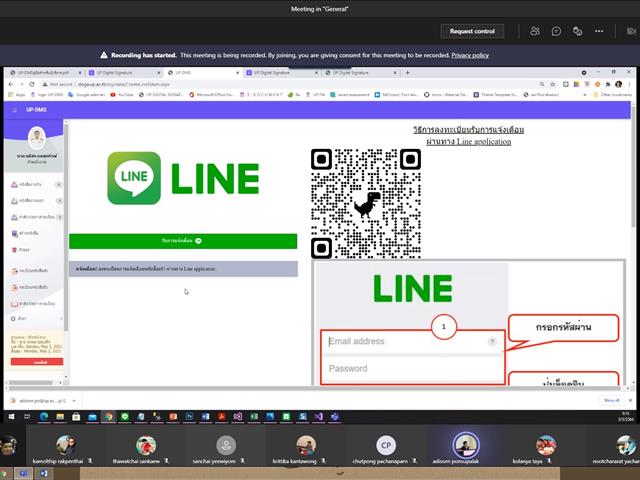Open a new browser tab with plus
640x480 pixels.
coord(407,73)
